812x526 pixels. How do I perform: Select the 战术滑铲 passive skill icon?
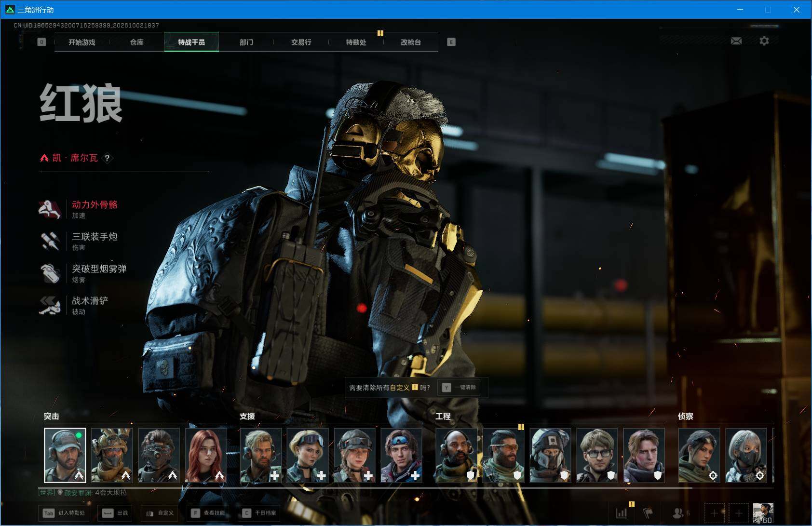pos(50,305)
